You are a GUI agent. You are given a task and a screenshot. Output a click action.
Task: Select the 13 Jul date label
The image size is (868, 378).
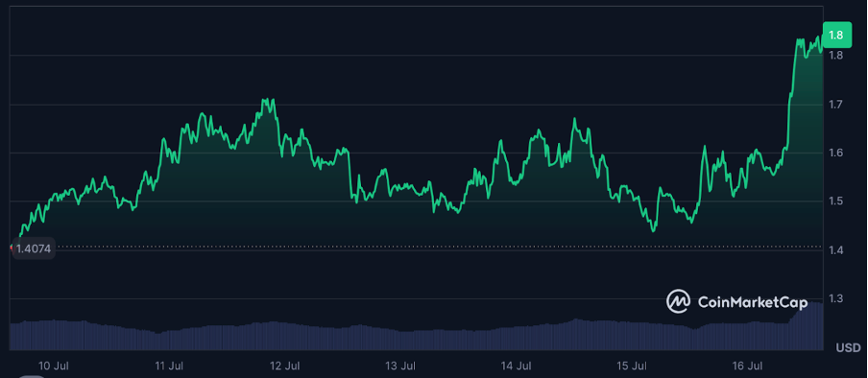pos(400,366)
